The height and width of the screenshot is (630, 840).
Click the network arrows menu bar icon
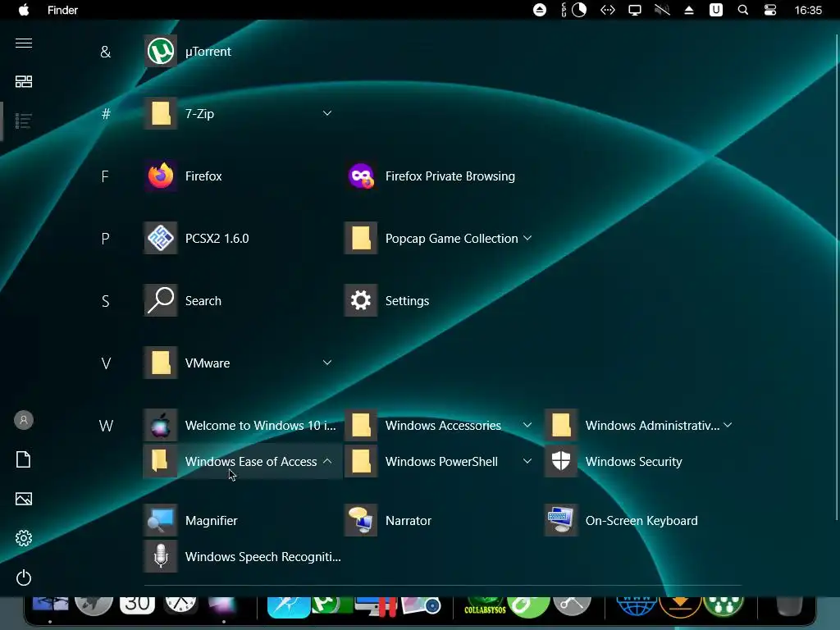pos(608,10)
